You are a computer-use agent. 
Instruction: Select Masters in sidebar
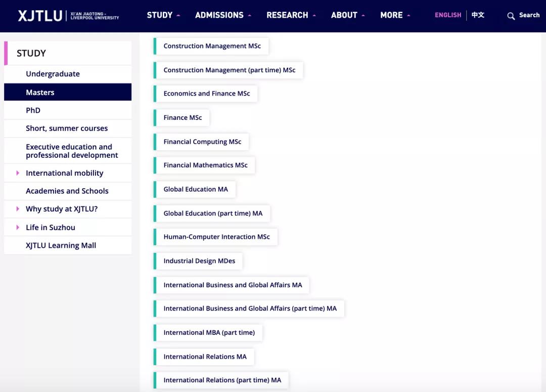coord(68,93)
